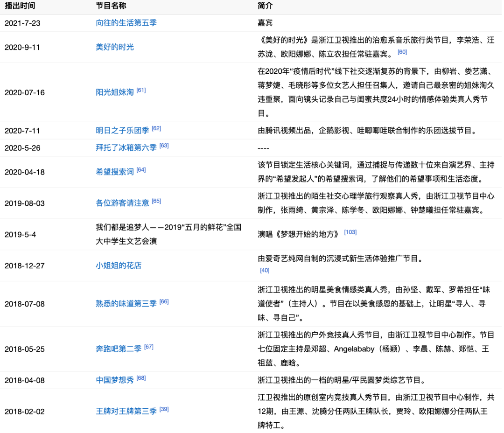Open reference [65] beside 各位游客请注意

point(156,201)
